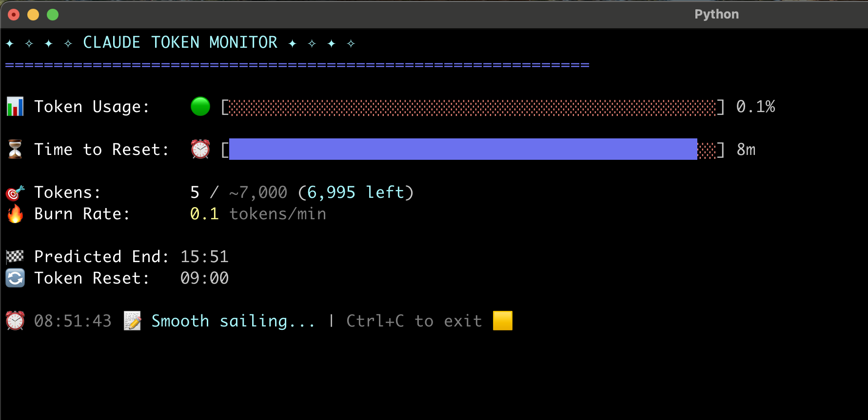Click the bar chart icon beside Token Usage
868x420 pixels.
[x=15, y=107]
